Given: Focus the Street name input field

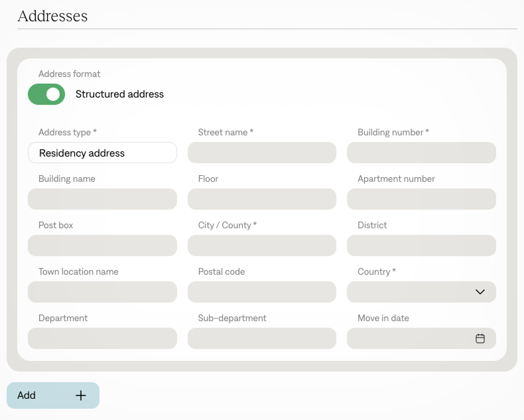Looking at the screenshot, I should tap(262, 153).
